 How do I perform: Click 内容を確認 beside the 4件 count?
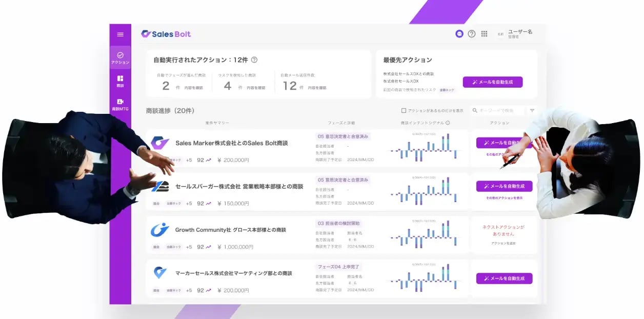[x=256, y=88]
